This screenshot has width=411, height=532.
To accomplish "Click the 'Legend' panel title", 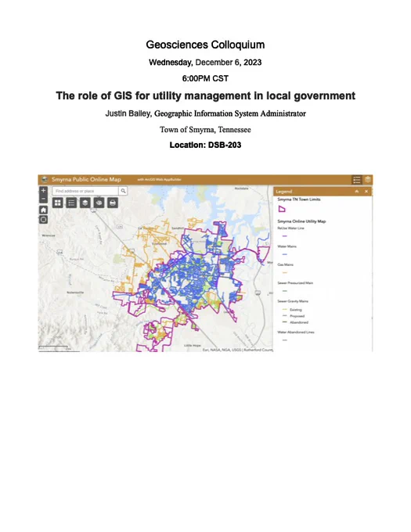I will point(283,192).
